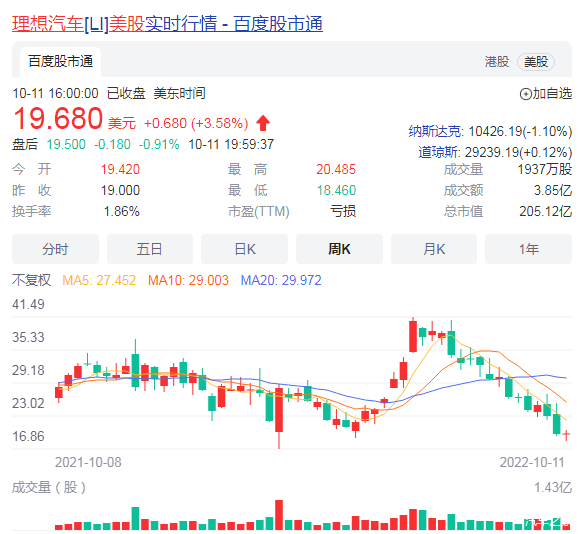Open the 道琼斯 index link

(x=439, y=152)
